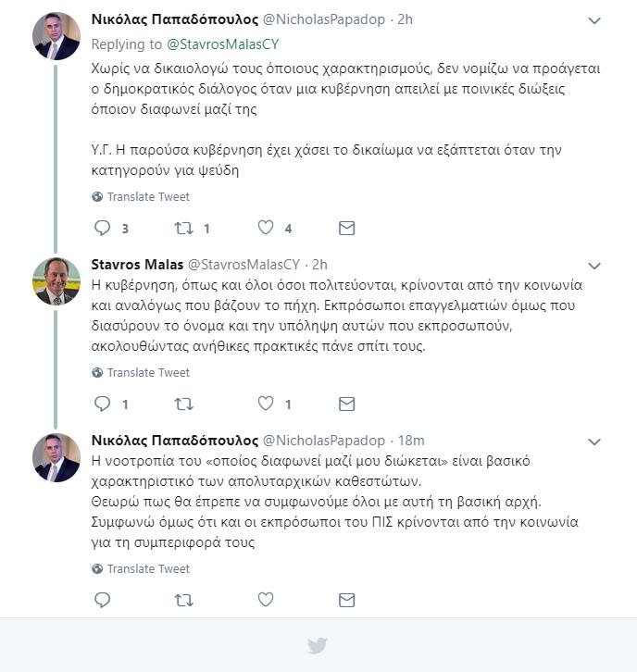The width and height of the screenshot is (637, 672).
Task: Retweet Stavros Malas's tweet
Action: [184, 404]
